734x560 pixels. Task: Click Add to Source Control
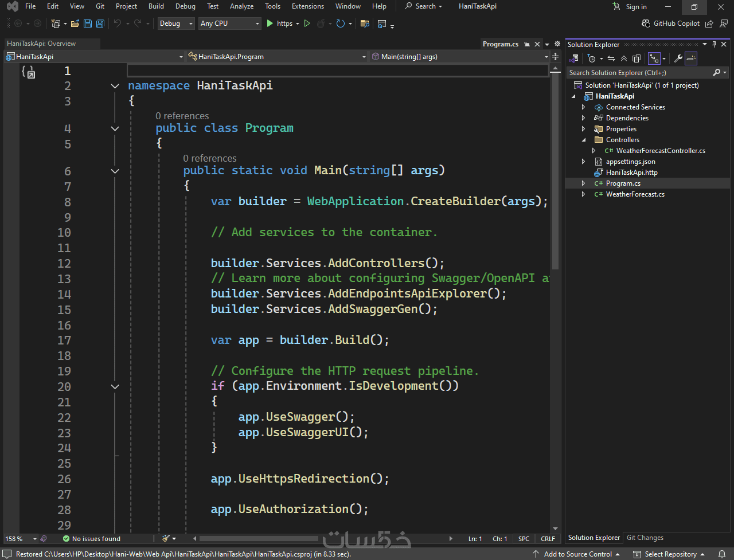click(577, 554)
